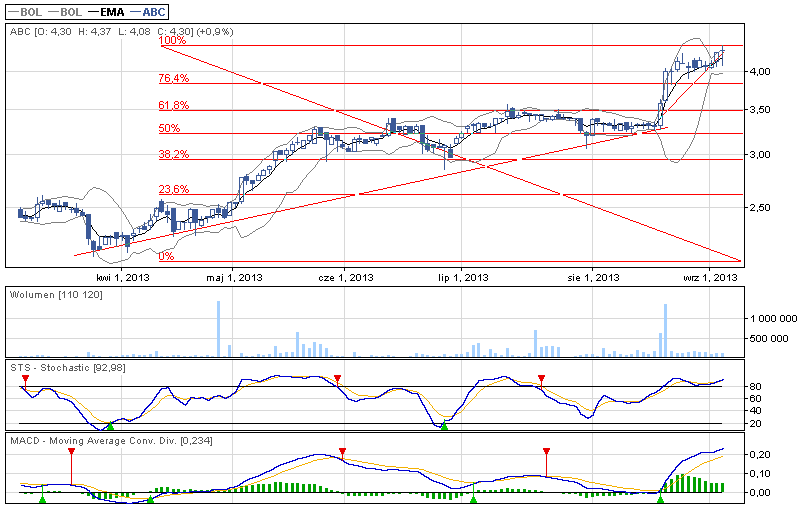The width and height of the screenshot is (800, 505).
Task: Click the 100% Fibonacci level label
Action: pyautogui.click(x=172, y=40)
